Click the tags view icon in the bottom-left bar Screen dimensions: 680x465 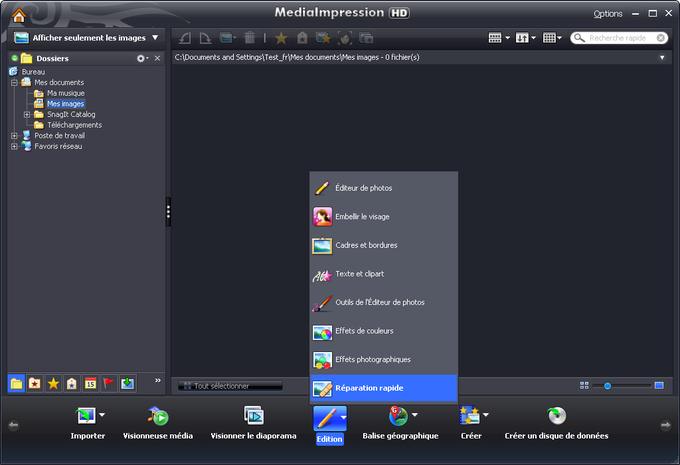point(72,383)
